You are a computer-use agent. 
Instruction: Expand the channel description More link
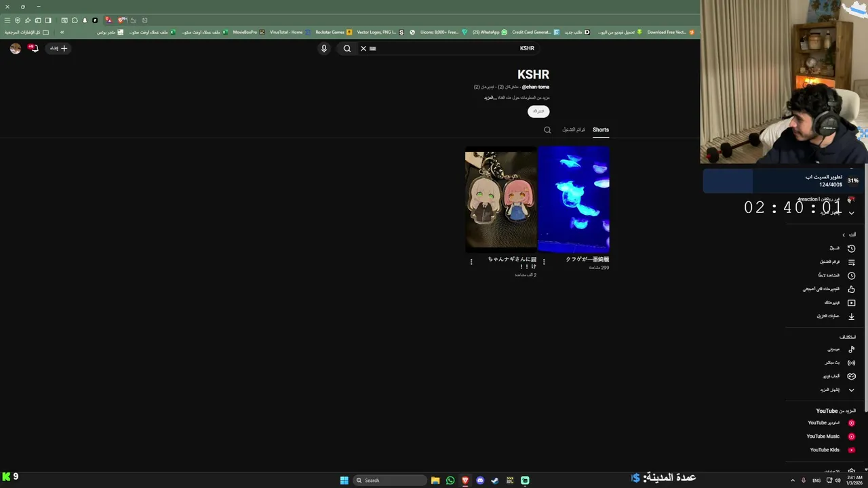(x=489, y=98)
